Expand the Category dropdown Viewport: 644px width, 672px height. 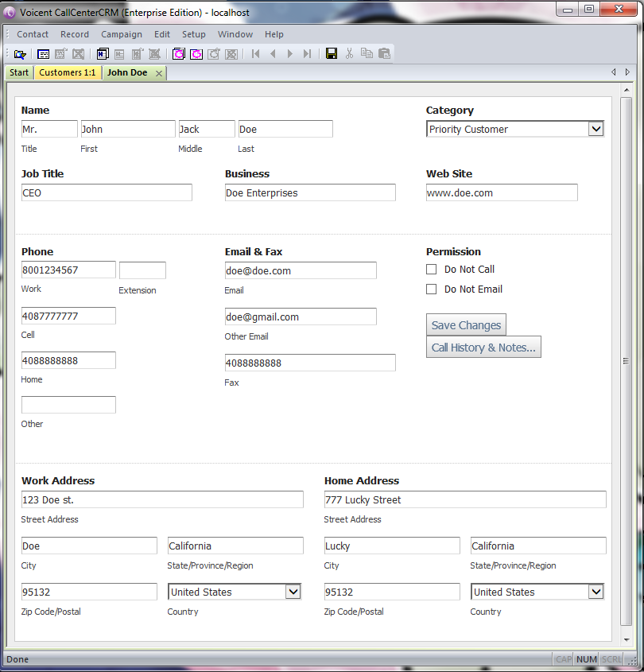[x=596, y=129]
